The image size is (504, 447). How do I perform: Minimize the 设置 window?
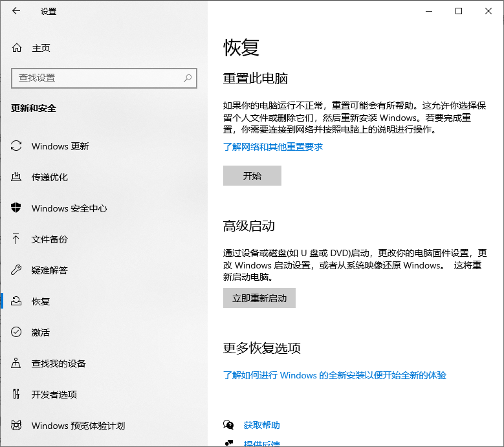click(429, 11)
